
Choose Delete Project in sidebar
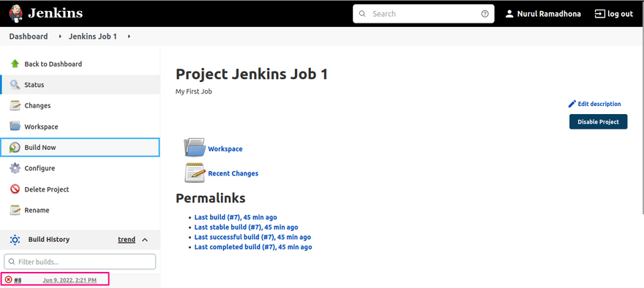click(47, 189)
